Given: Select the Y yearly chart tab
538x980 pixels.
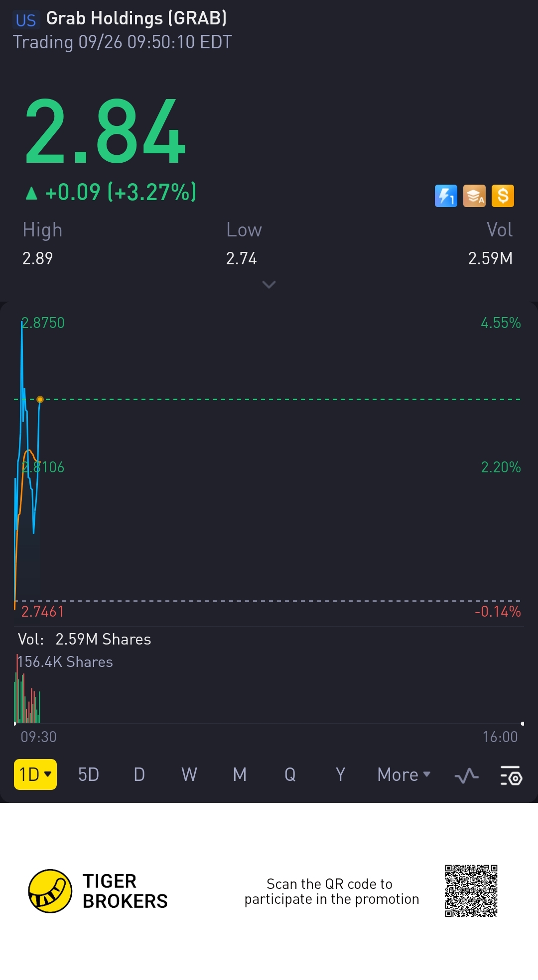Looking at the screenshot, I should 340,775.
